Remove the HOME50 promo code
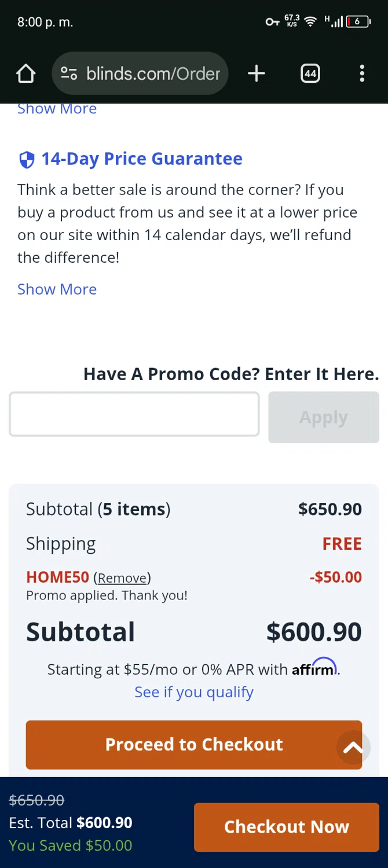 pos(122,578)
